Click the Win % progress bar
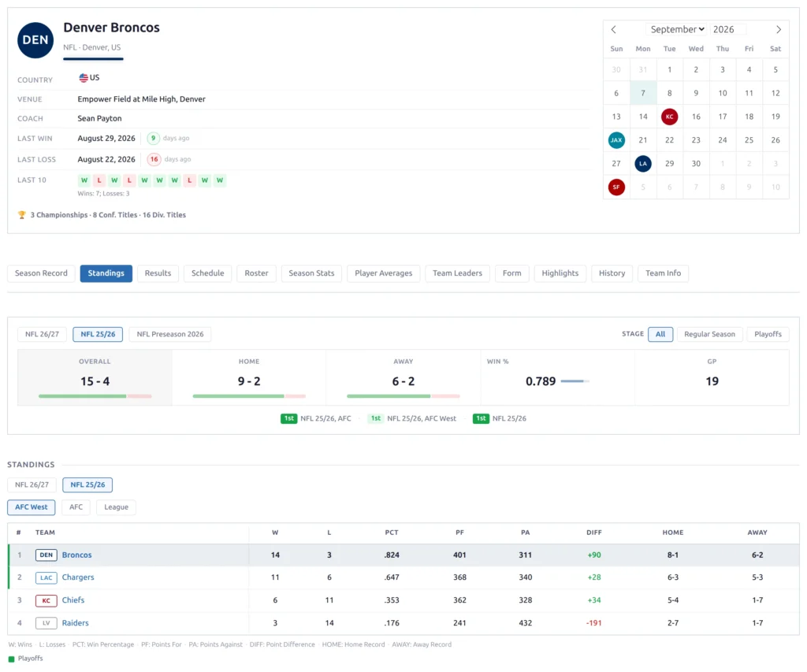Image resolution: width=807 pixels, height=672 pixels. [575, 382]
